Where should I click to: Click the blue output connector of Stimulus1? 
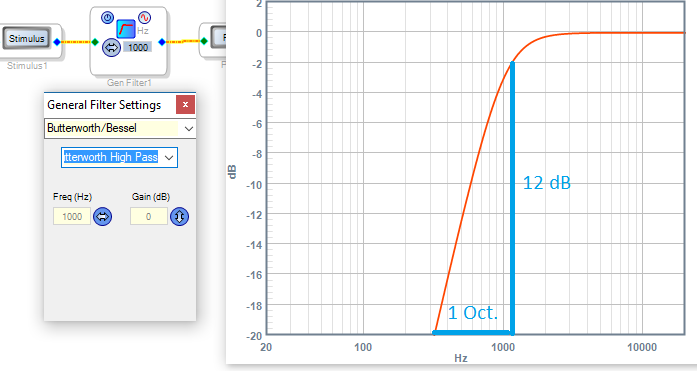coord(57,42)
